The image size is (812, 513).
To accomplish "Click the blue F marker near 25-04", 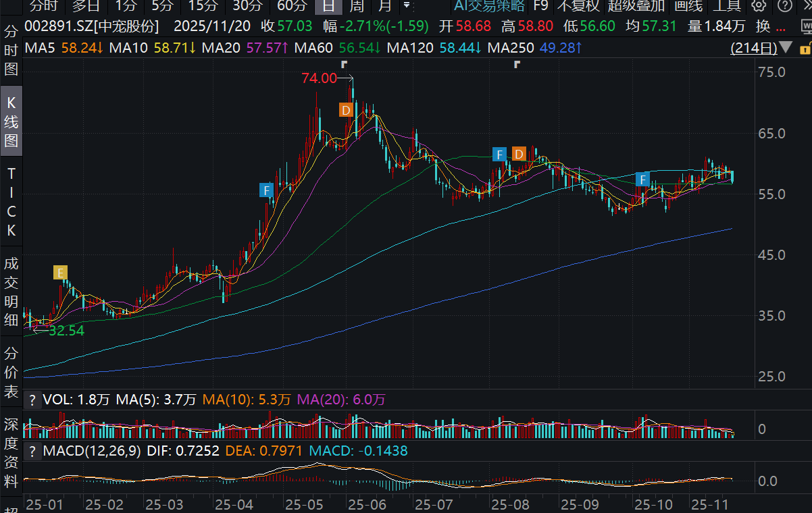I will [267, 190].
